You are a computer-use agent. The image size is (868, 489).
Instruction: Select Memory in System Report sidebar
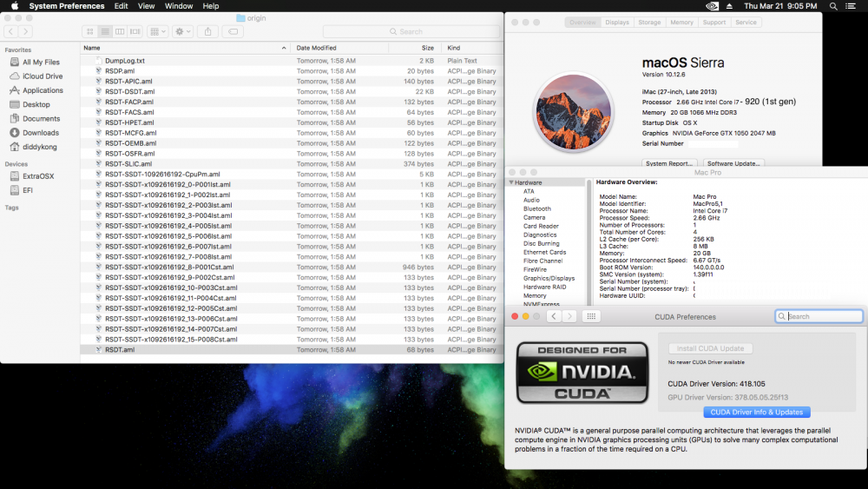(535, 296)
